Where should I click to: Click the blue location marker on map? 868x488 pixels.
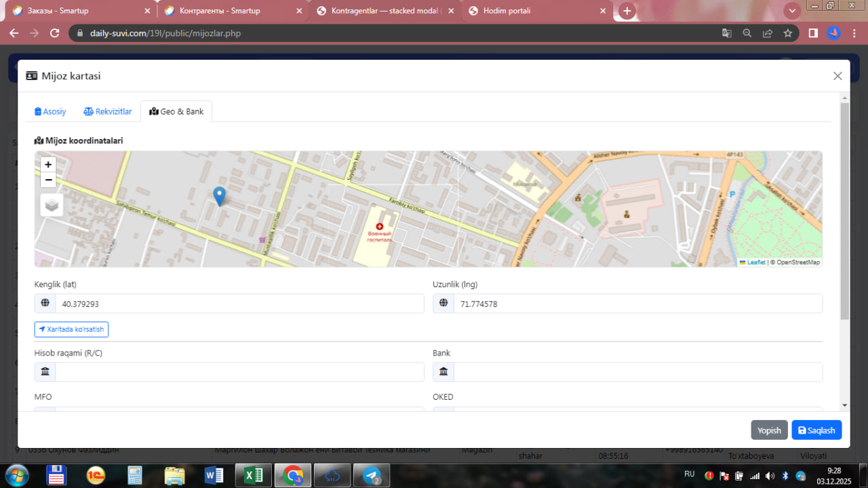(x=219, y=196)
